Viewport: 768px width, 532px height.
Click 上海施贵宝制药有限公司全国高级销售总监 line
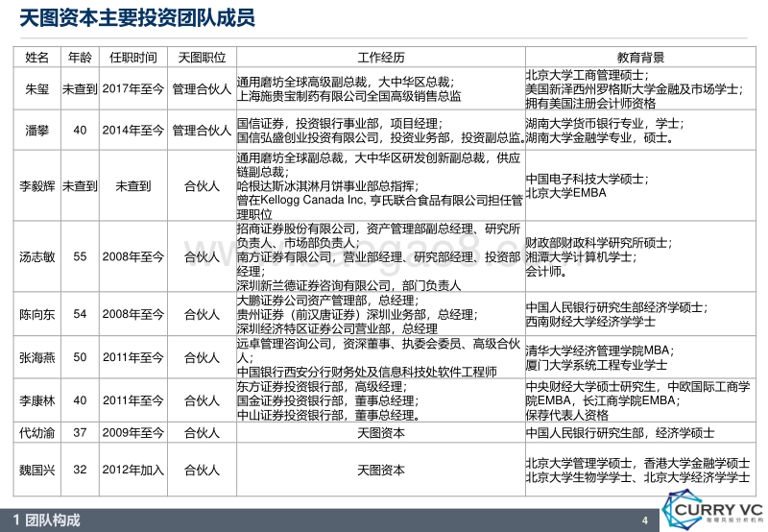[x=349, y=96]
